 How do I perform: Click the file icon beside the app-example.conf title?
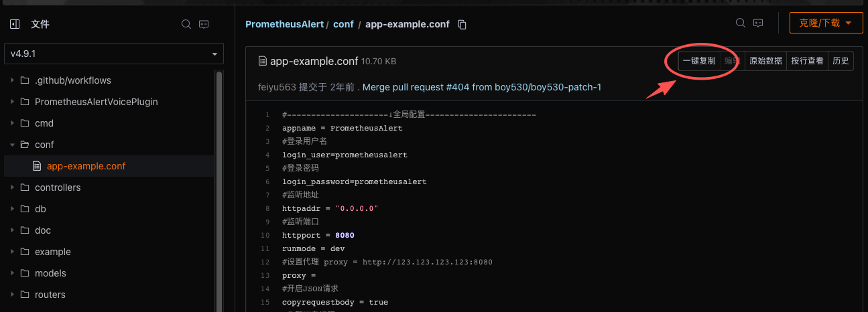[x=263, y=61]
